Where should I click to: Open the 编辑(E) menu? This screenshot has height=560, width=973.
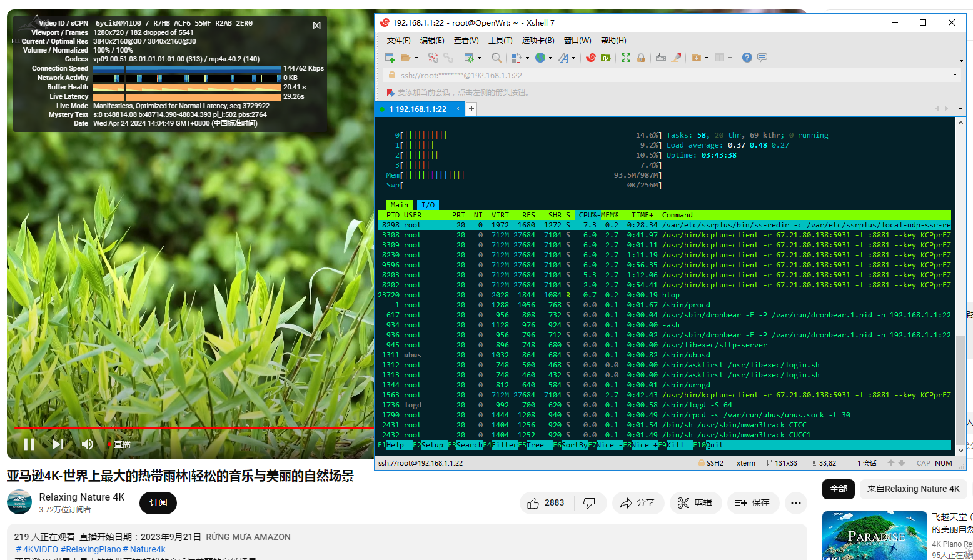tap(432, 41)
